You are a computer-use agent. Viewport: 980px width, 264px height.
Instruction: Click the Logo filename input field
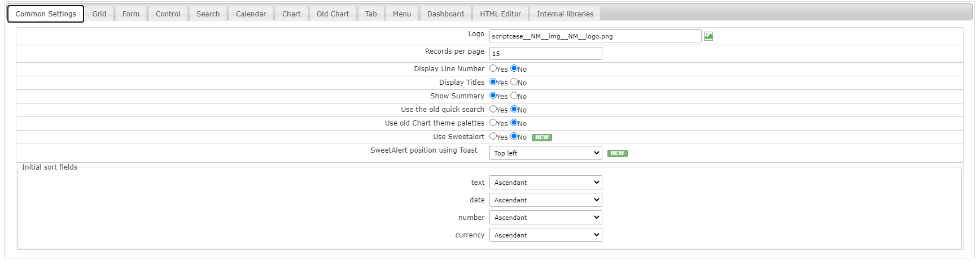coord(595,36)
